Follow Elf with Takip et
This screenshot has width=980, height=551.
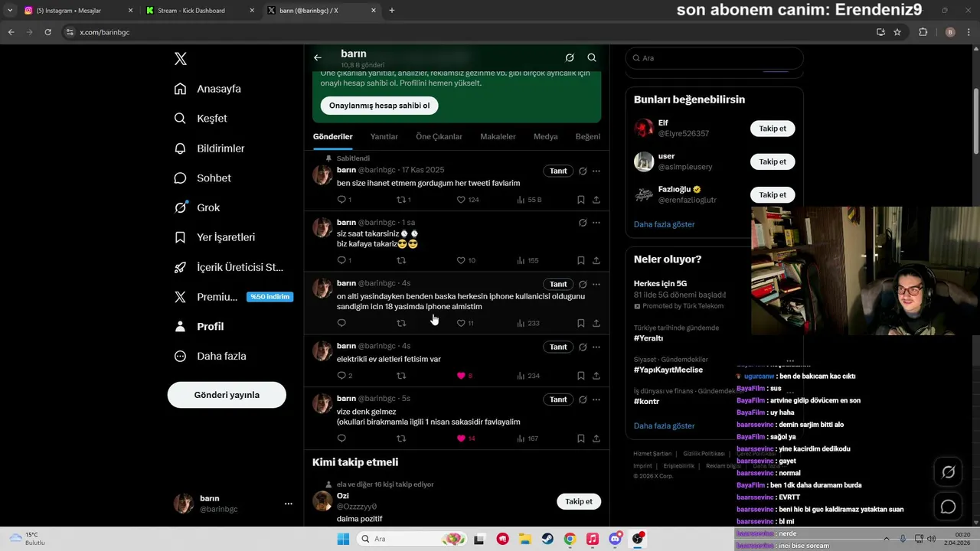coord(773,129)
